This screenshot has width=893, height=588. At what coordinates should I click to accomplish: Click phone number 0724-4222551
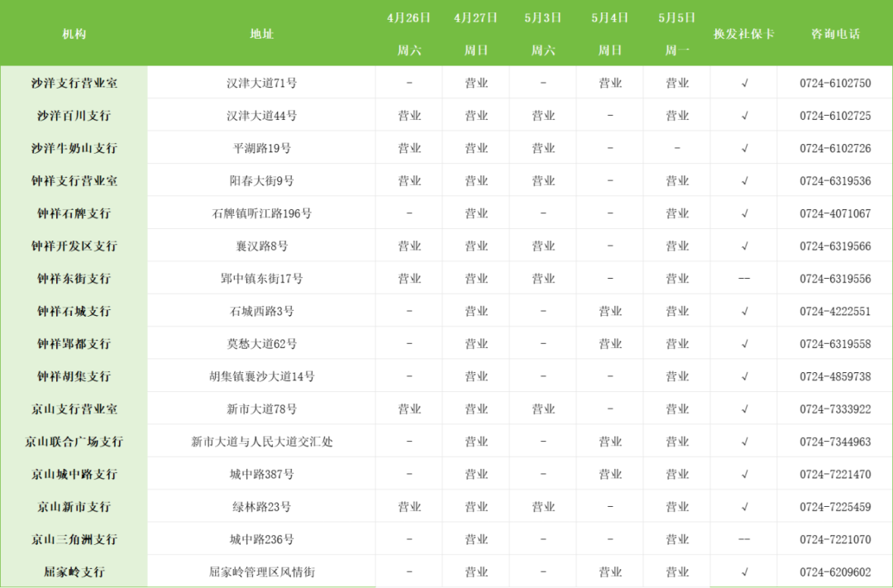pyautogui.click(x=835, y=310)
